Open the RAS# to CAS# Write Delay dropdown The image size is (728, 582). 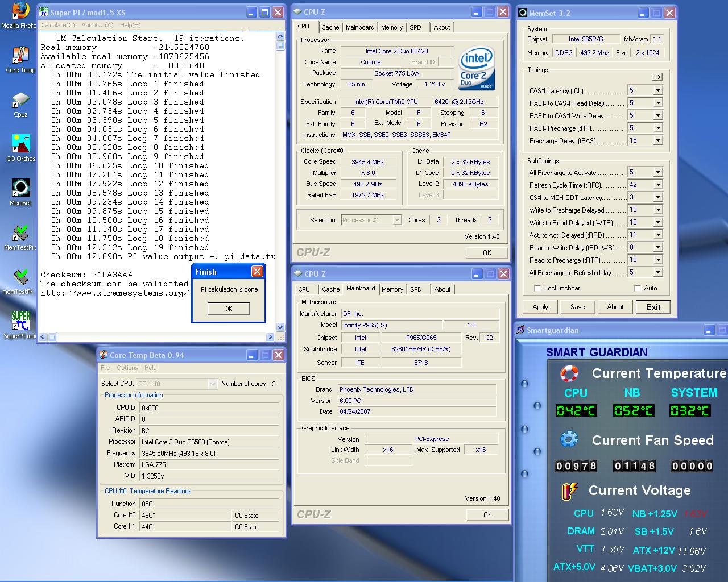(x=658, y=115)
